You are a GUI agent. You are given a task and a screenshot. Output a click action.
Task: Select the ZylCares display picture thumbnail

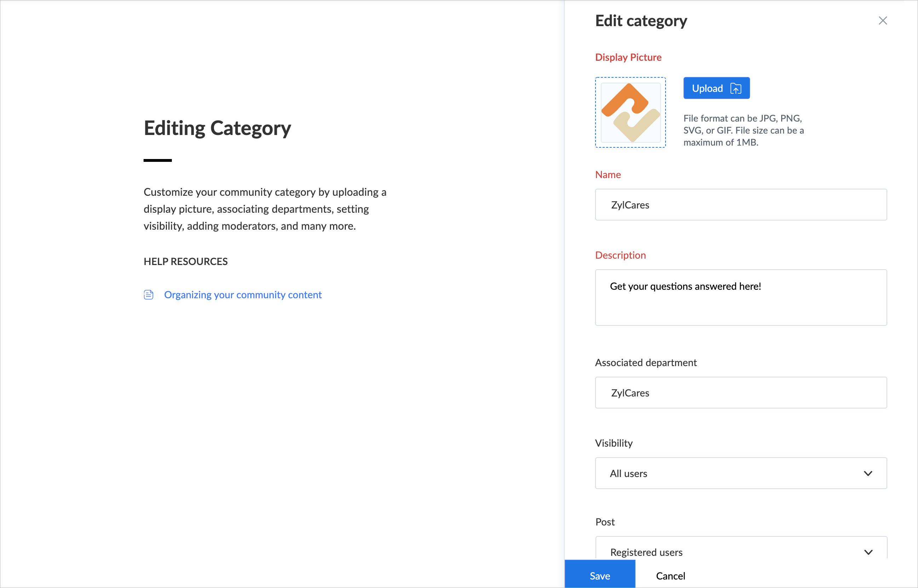click(x=631, y=113)
